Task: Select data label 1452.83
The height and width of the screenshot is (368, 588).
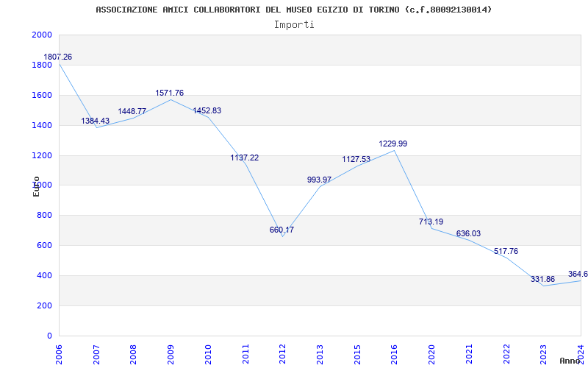Action: (x=207, y=111)
